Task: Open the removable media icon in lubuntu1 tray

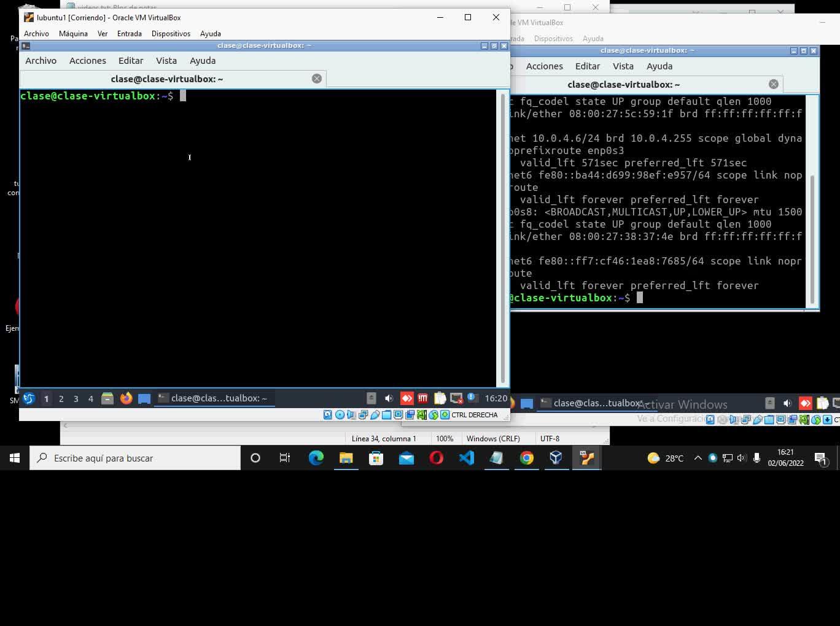Action: (x=371, y=398)
